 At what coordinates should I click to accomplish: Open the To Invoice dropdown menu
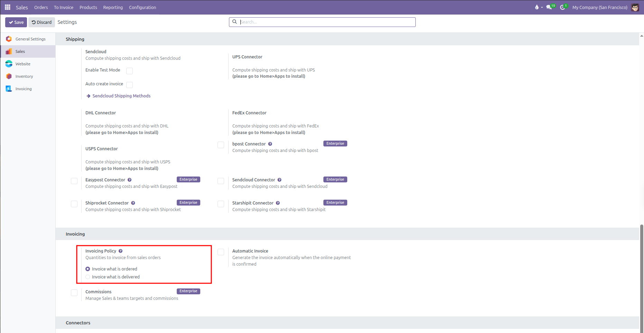pyautogui.click(x=64, y=7)
